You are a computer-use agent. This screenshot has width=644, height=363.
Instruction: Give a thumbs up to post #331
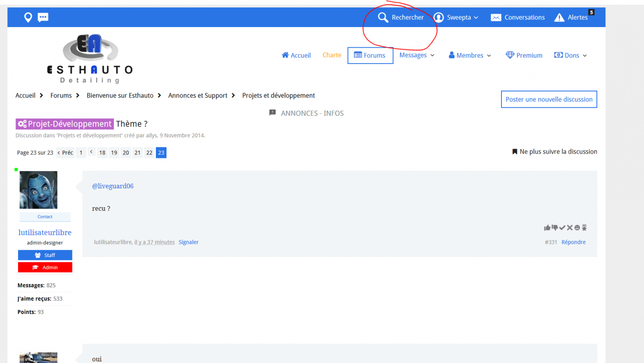[547, 228]
